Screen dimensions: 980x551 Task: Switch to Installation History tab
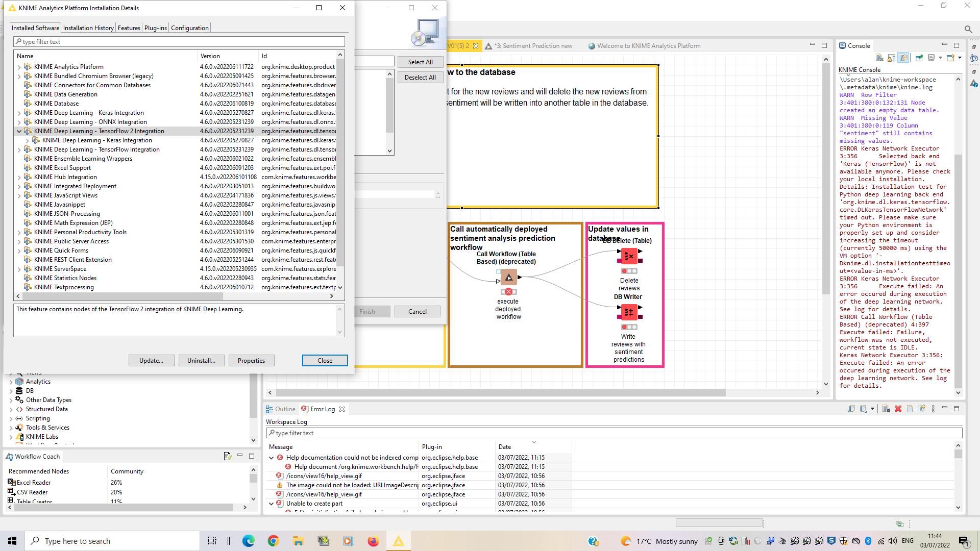coord(88,28)
